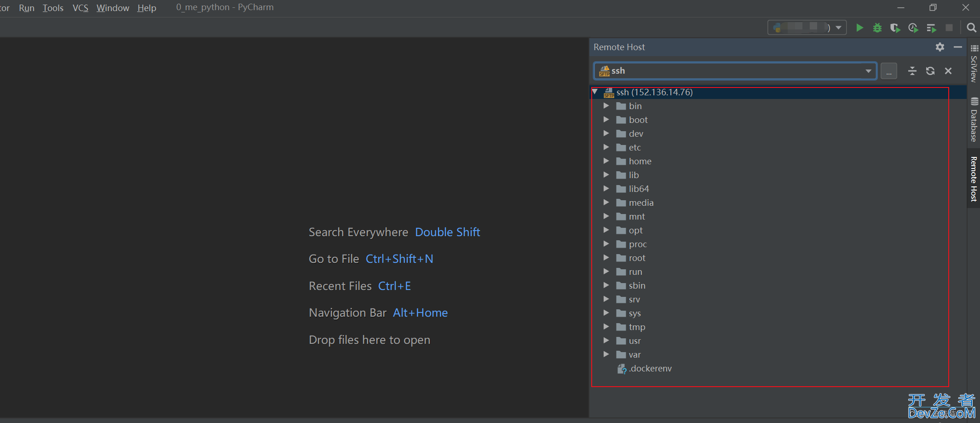Image resolution: width=980 pixels, height=423 pixels.
Task: Run with coverage shield icon
Action: pos(895,28)
